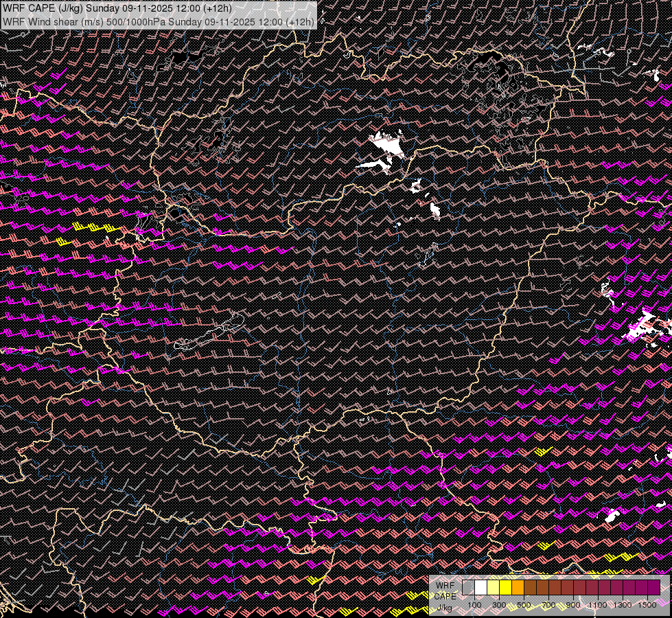Viewport: 672px width, 618px height.
Task: Click the 500 label under the legend
Action: point(524,605)
